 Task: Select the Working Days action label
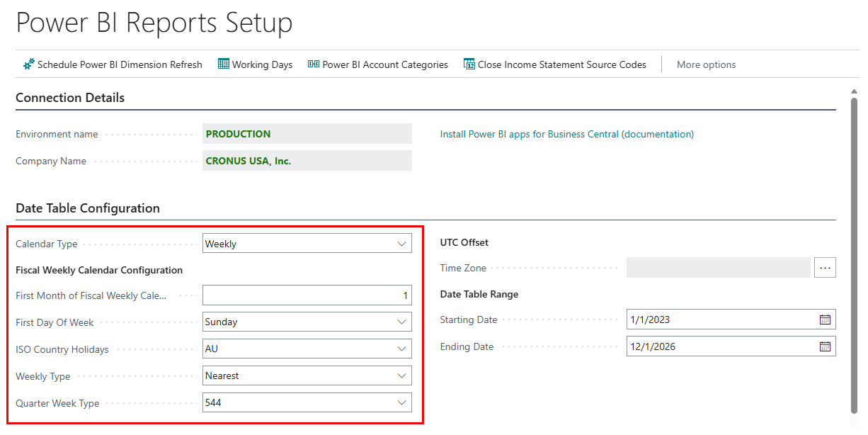pyautogui.click(x=262, y=64)
